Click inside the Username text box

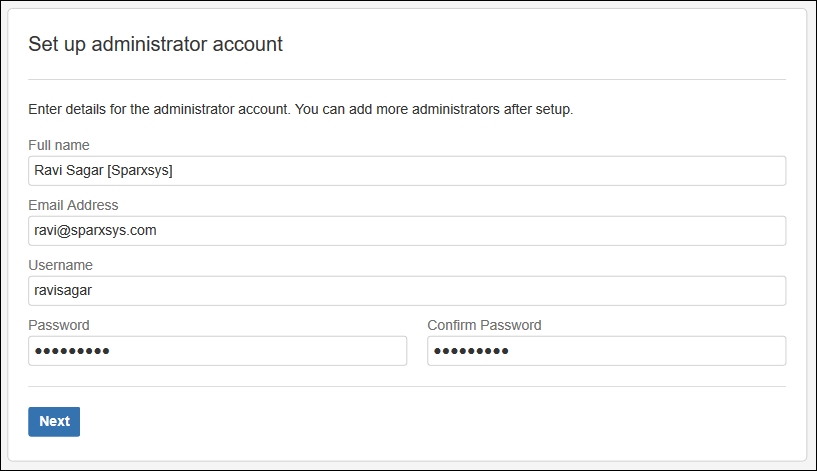point(407,291)
